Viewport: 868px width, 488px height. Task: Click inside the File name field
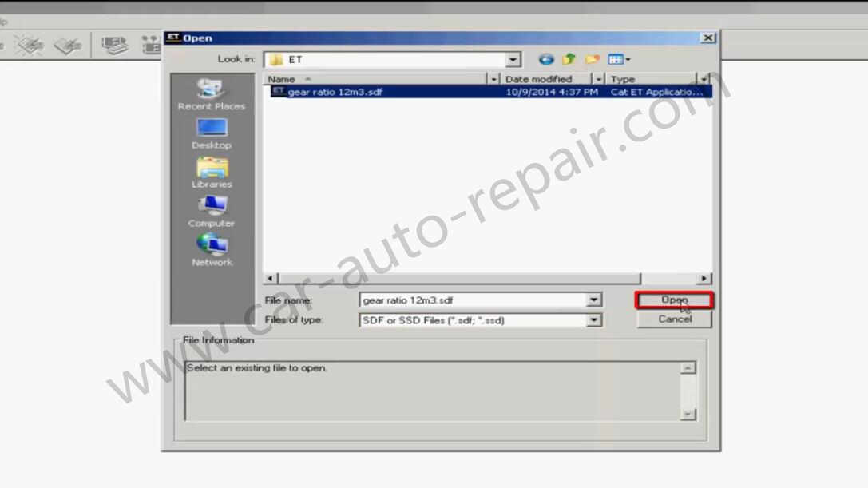(x=471, y=300)
